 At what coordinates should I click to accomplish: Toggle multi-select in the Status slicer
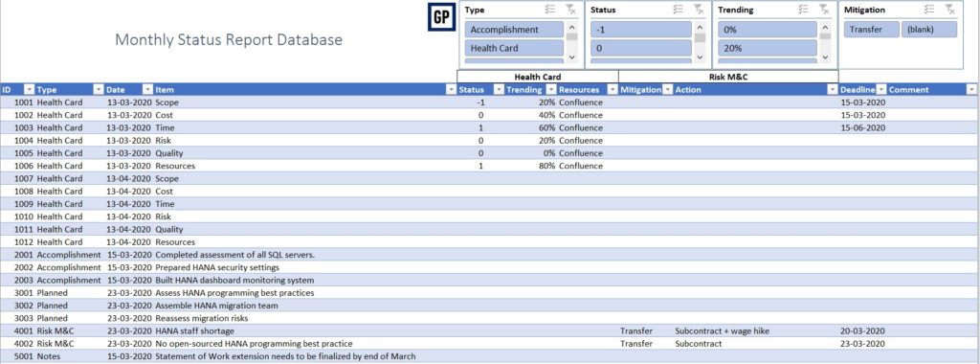(x=679, y=10)
